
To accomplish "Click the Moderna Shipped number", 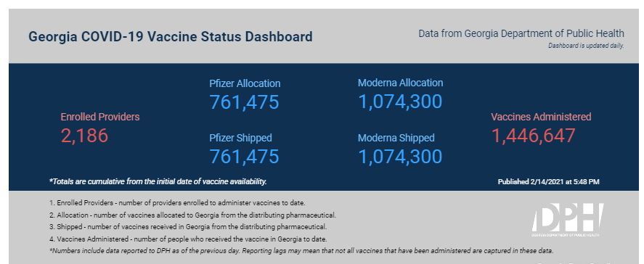I will 401,157.
